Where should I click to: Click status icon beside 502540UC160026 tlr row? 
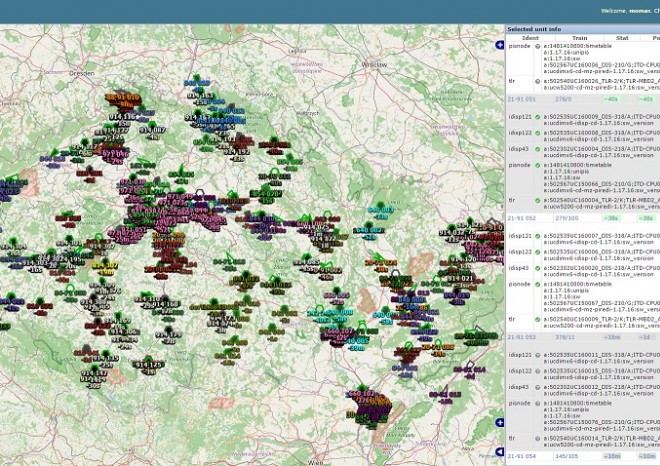coord(538,81)
